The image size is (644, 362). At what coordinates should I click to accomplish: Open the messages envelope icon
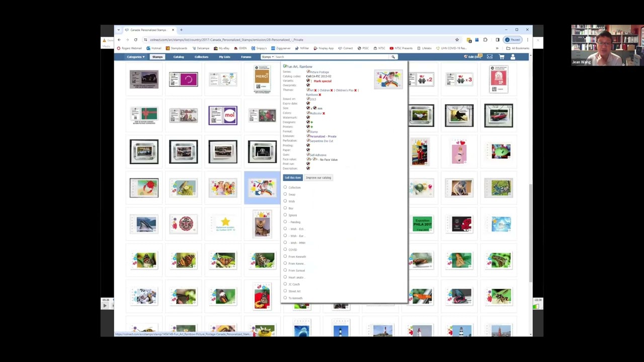[490, 57]
